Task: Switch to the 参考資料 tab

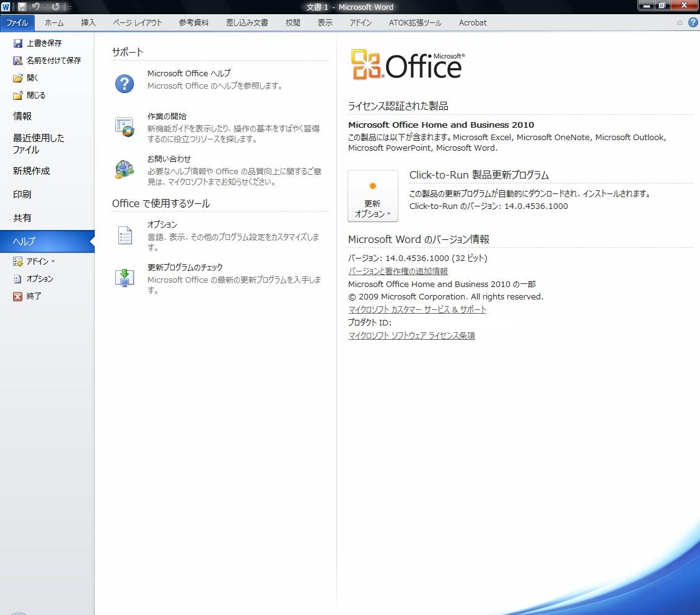Action: coord(194,23)
